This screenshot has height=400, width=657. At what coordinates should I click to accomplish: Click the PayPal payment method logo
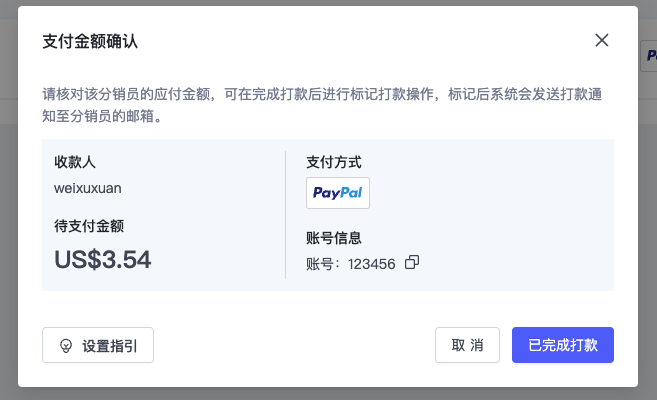pyautogui.click(x=338, y=193)
